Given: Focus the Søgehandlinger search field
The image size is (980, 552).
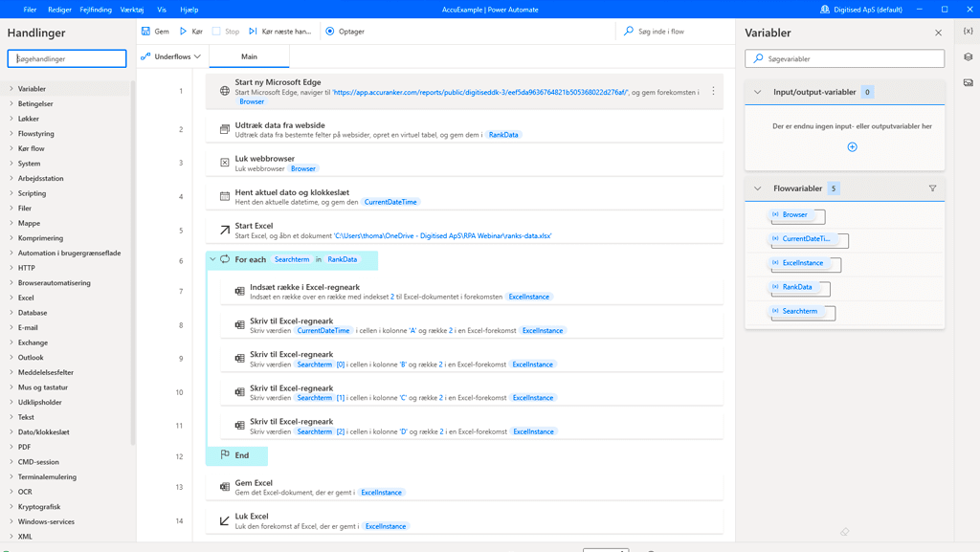Looking at the screenshot, I should pos(67,58).
